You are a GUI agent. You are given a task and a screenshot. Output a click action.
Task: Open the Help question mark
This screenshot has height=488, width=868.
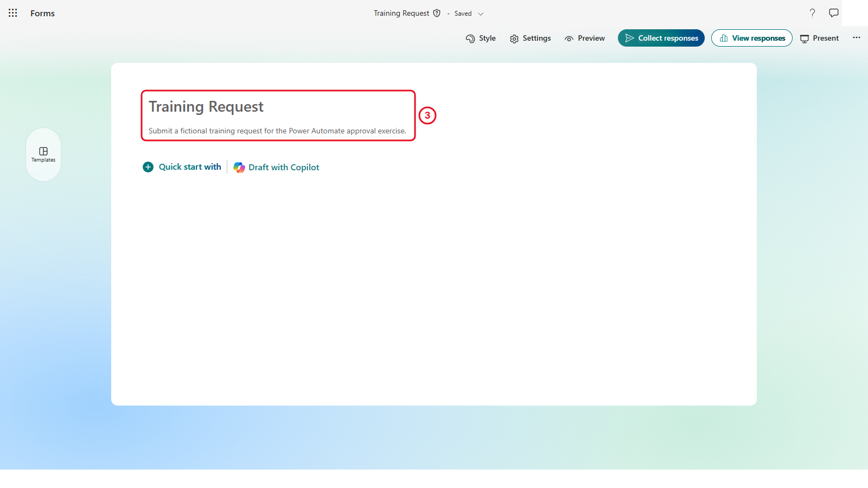(812, 13)
